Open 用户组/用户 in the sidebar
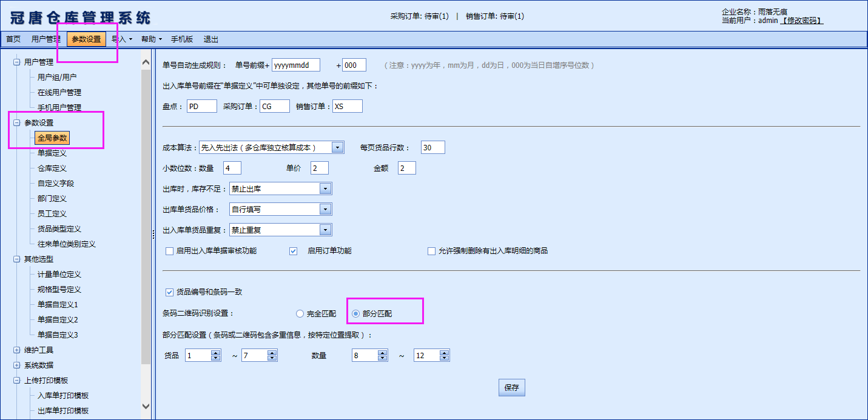This screenshot has height=420, width=868. 57,77
